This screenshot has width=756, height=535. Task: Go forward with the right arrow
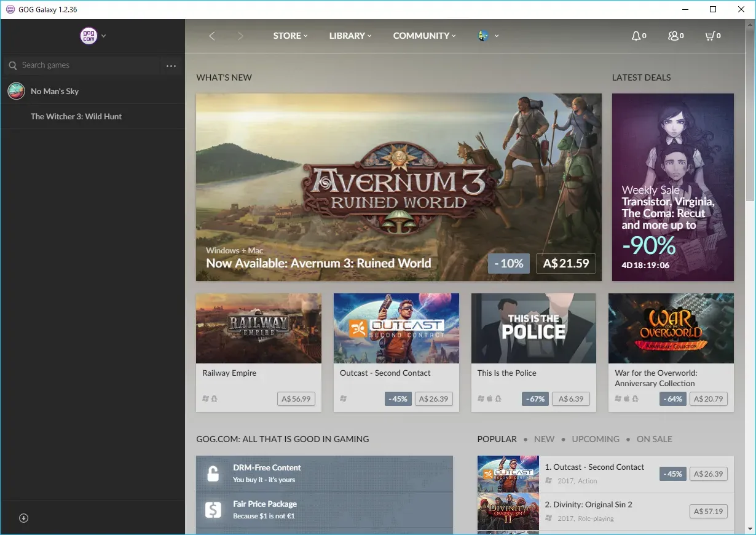coord(240,36)
